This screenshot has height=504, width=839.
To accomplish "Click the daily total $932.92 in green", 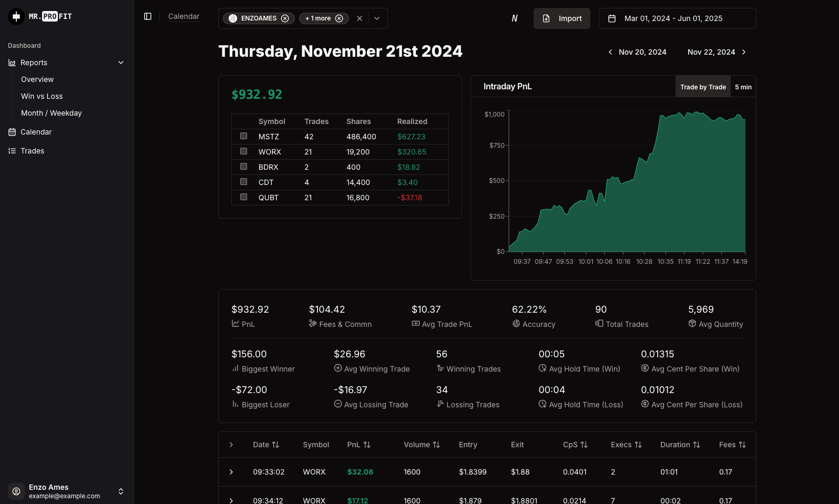I will tap(257, 95).
